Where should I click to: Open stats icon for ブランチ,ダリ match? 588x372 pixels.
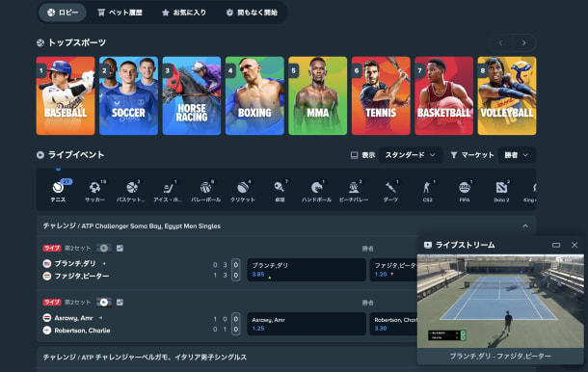(120, 248)
